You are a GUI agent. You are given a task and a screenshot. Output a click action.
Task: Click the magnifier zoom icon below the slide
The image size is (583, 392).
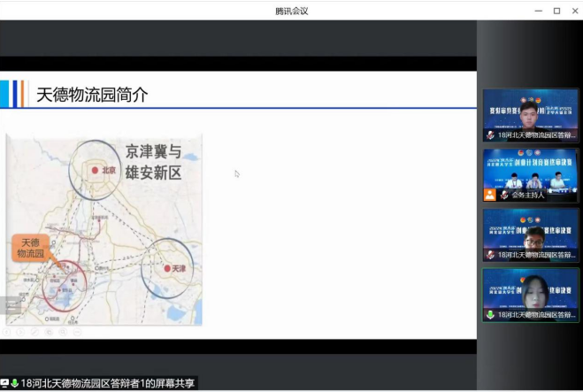[x=63, y=333]
